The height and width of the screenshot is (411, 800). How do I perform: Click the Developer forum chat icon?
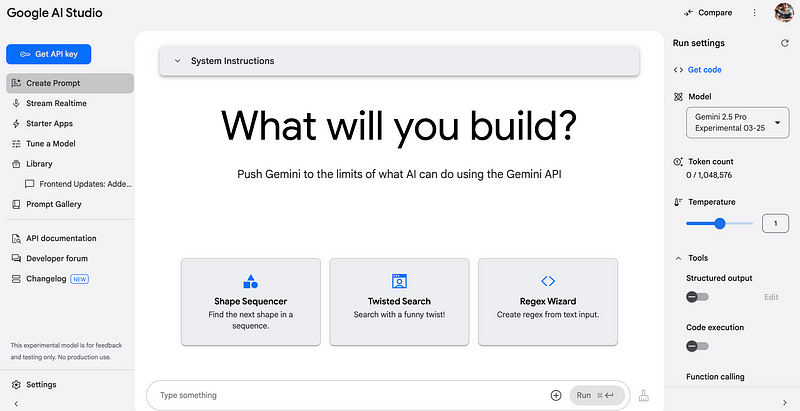click(16, 259)
